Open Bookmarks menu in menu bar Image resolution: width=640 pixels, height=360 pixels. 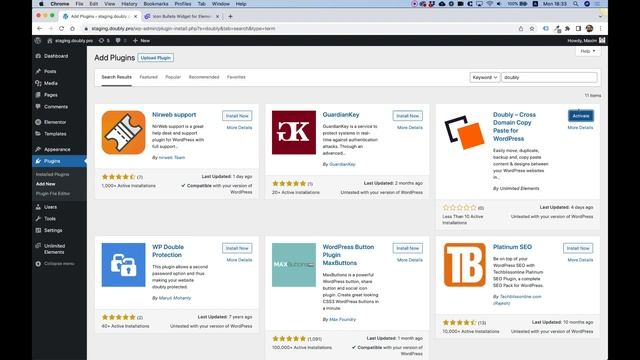click(x=156, y=4)
